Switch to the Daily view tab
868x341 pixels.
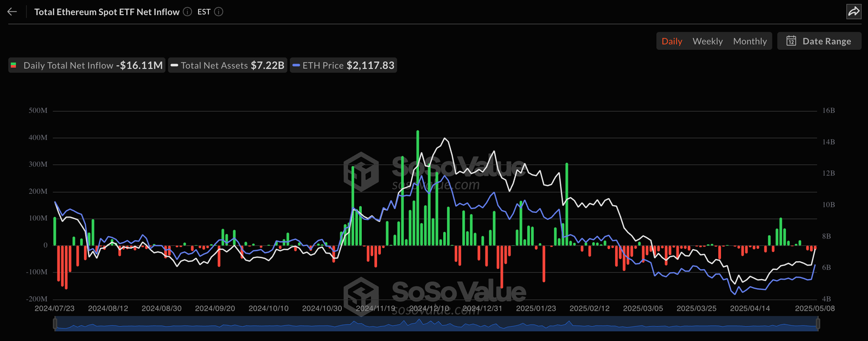[x=672, y=41]
